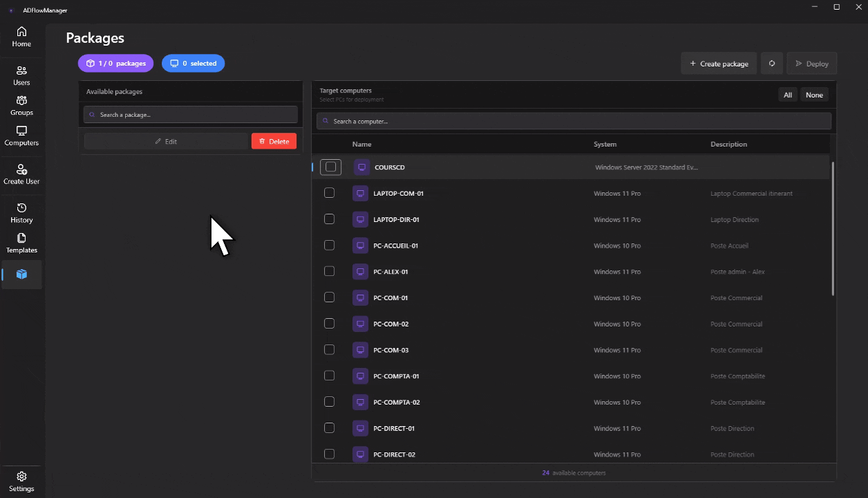Viewport: 868px width, 498px height.
Task: Open the Users section
Action: point(21,75)
